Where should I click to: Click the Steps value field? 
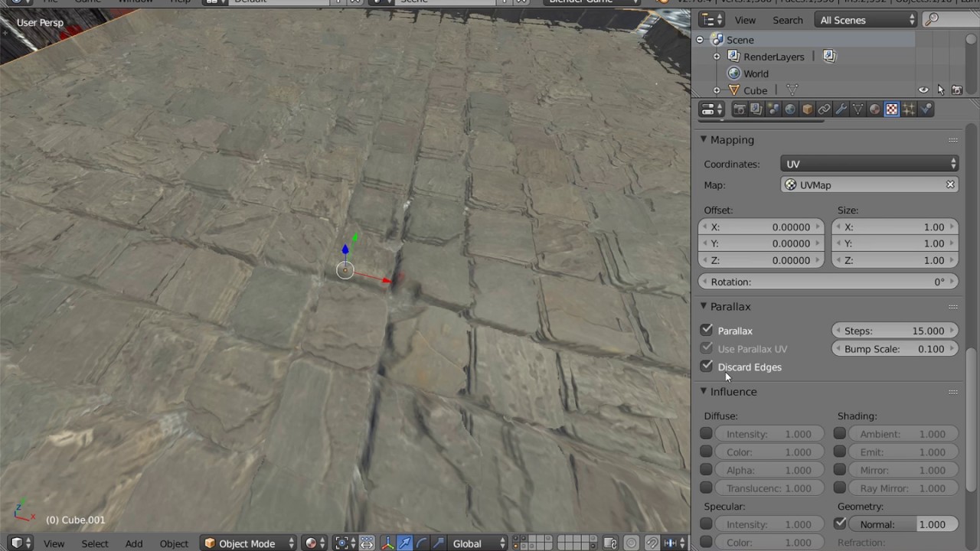895,331
